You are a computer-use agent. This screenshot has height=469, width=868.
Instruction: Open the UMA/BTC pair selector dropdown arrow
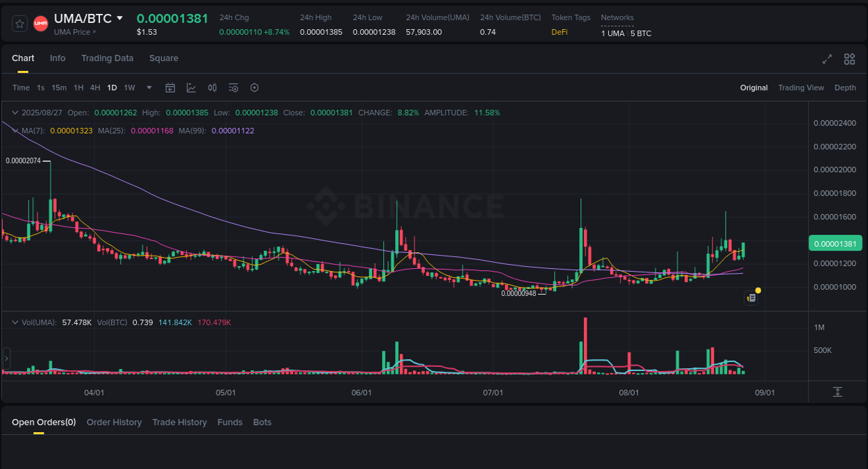tap(119, 18)
